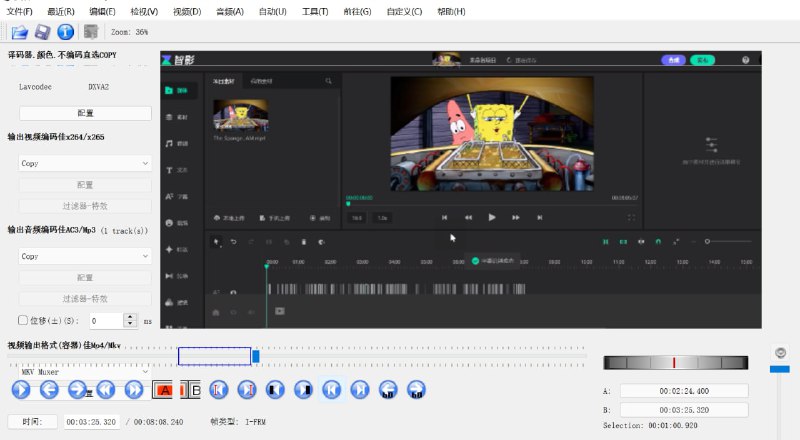Viewport: 800px width, 440px height.
Task: Click the 帧类型: I-FRM frame type text
Action: [238, 422]
